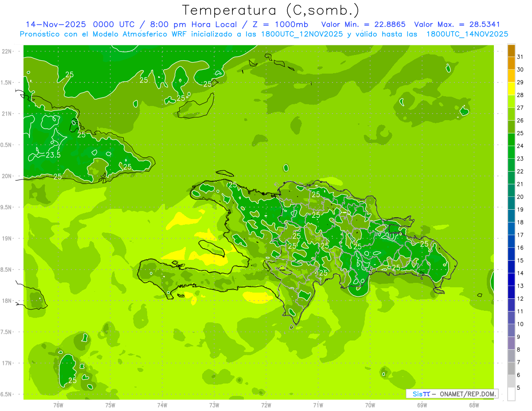Viewport: 532px width, 411px height.
Task: Click the "Valor Min. = 22.8865" text
Action: pos(364,24)
